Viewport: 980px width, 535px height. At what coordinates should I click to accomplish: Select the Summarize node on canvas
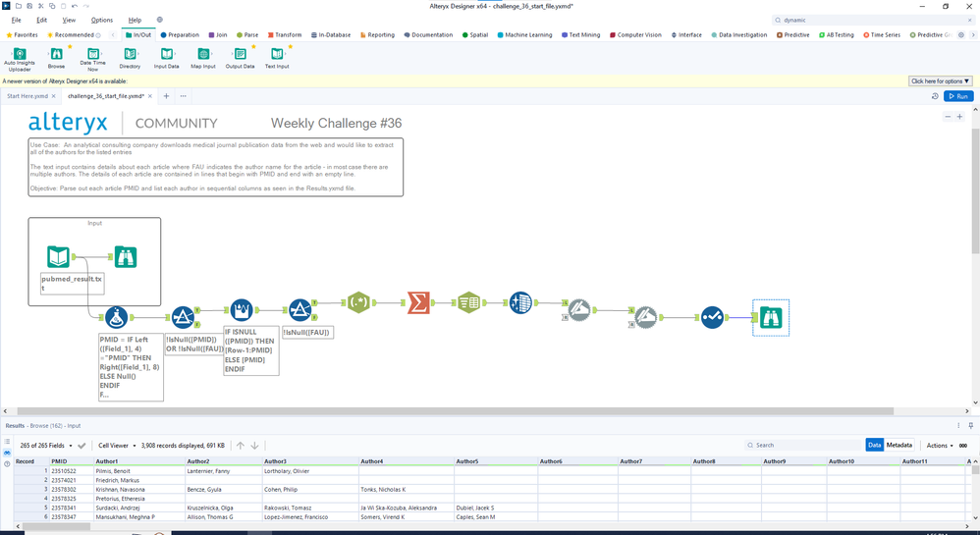tap(418, 302)
